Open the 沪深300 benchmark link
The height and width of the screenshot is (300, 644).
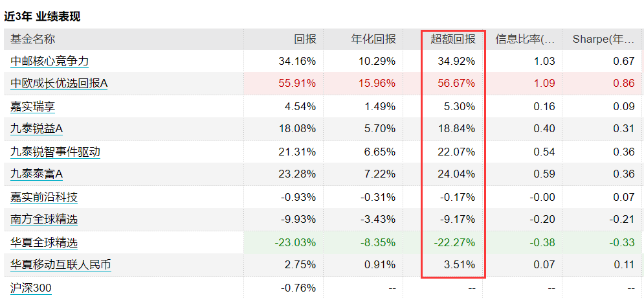pyautogui.click(x=31, y=288)
